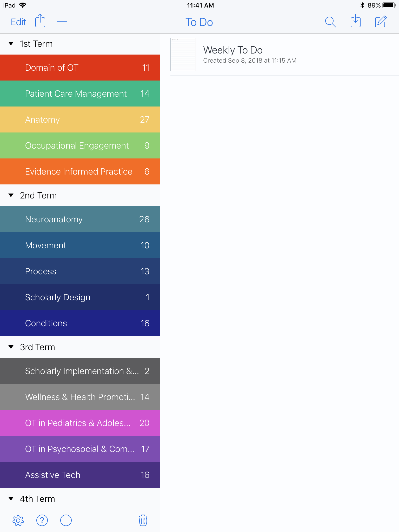399x532 pixels.
Task: Open settings via the gear icon
Action: (18, 520)
